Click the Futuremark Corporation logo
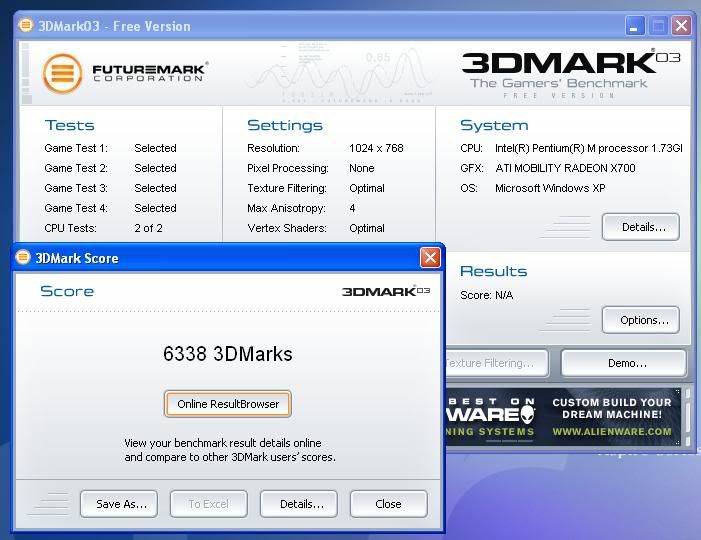701x540 pixels. [x=125, y=73]
